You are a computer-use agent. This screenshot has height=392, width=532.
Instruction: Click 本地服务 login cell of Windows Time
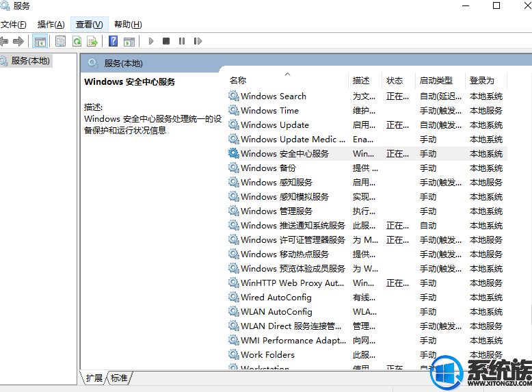click(x=486, y=110)
